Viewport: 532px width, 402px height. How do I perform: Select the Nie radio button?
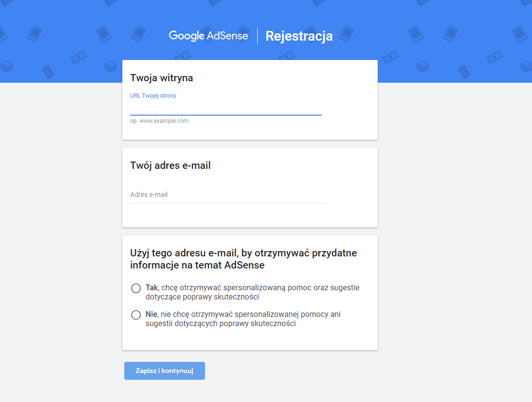[x=136, y=315]
